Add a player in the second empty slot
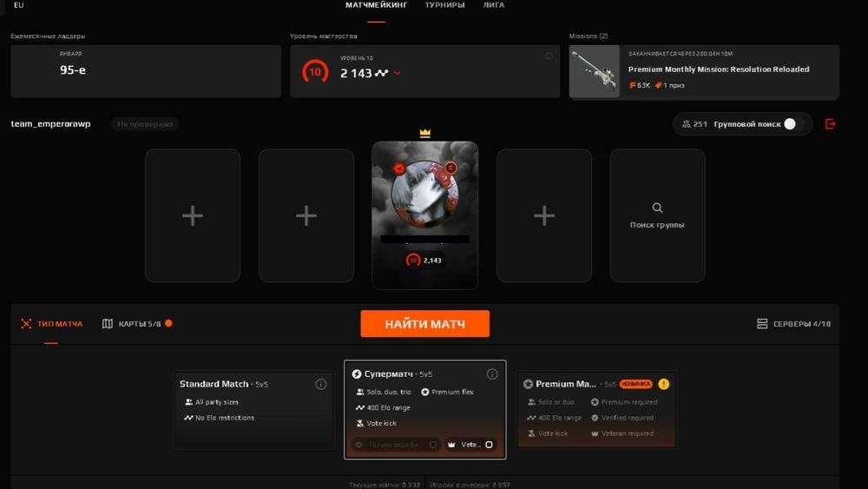Viewport: 868px width, 489px height. (306, 215)
